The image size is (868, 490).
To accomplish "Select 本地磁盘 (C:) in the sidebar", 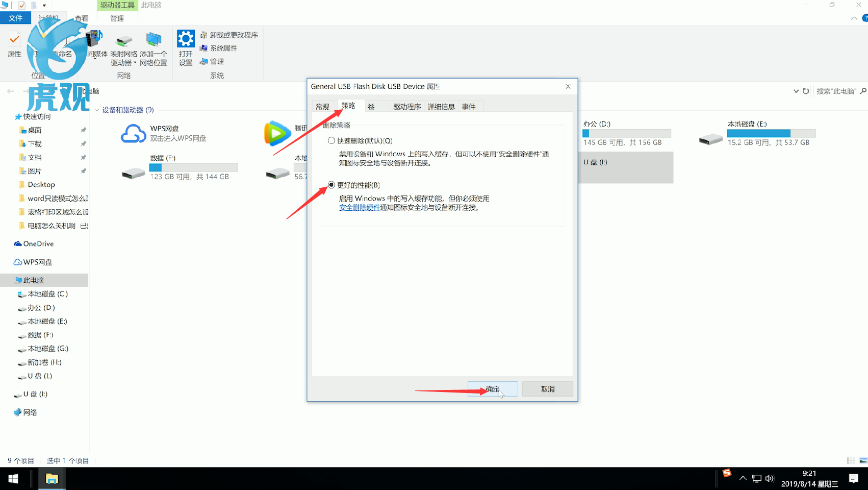I will [43, 294].
